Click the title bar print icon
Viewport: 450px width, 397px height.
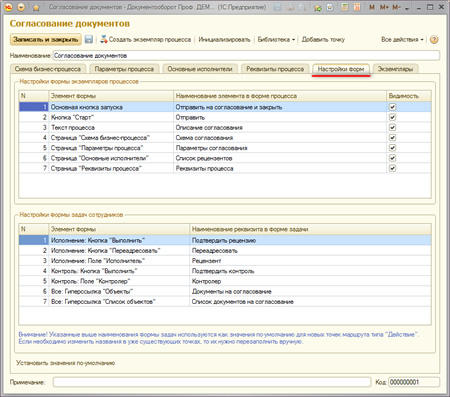tap(290, 7)
